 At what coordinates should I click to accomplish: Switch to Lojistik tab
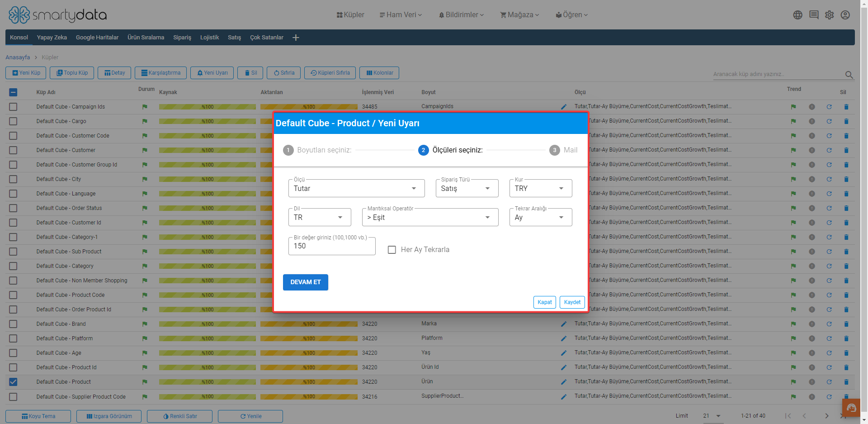click(209, 38)
